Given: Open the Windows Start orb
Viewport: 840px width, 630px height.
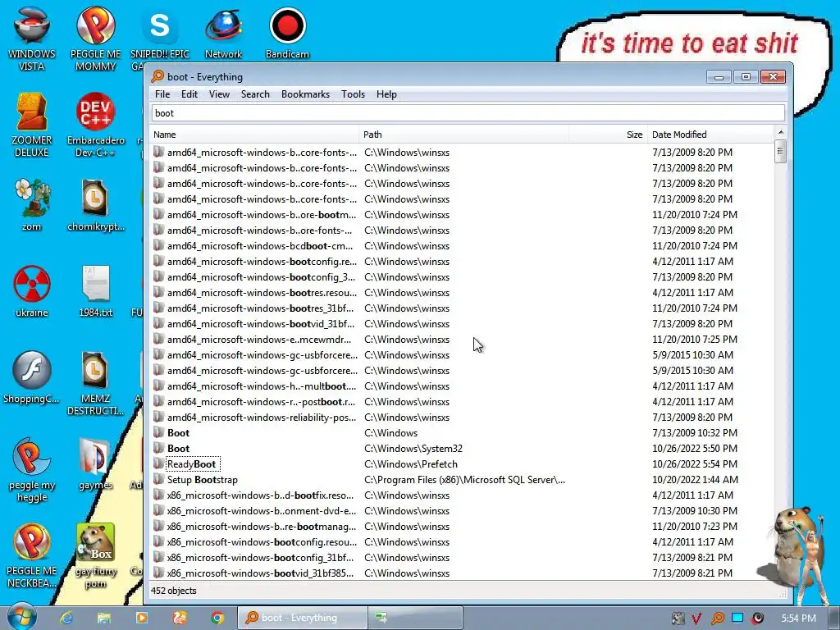Looking at the screenshot, I should [22, 617].
